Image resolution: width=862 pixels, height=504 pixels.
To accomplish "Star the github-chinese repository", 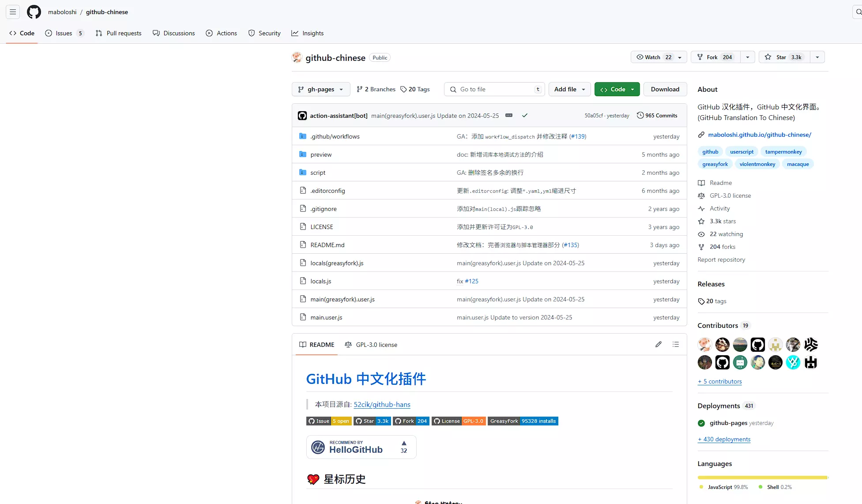I will (x=784, y=57).
